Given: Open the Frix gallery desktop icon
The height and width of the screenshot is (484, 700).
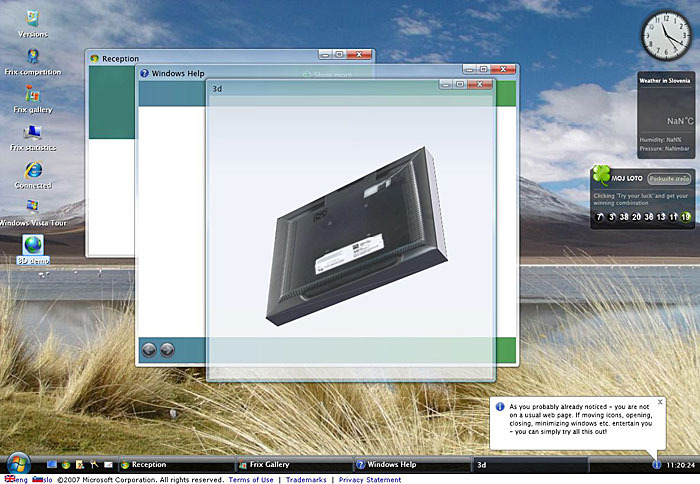Looking at the screenshot, I should (x=33, y=100).
